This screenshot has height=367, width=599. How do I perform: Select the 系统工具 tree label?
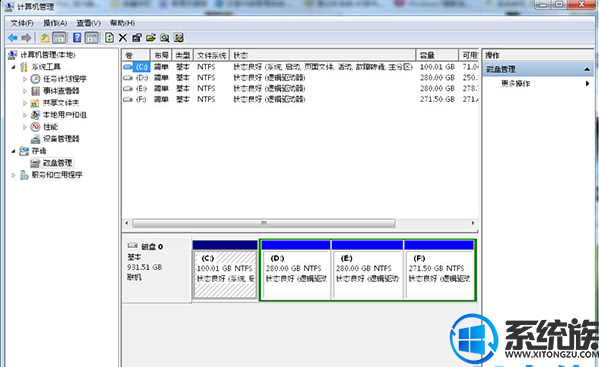tap(46, 67)
